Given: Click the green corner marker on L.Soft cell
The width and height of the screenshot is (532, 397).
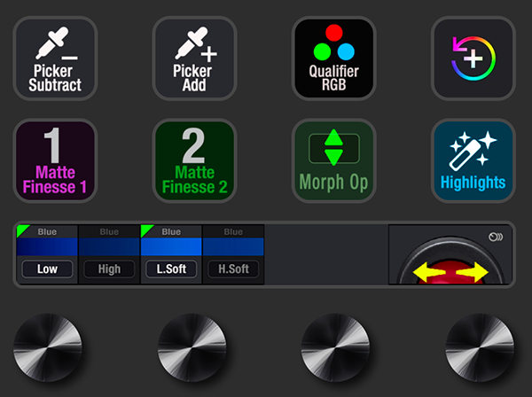Looking at the screenshot, I should click(145, 230).
